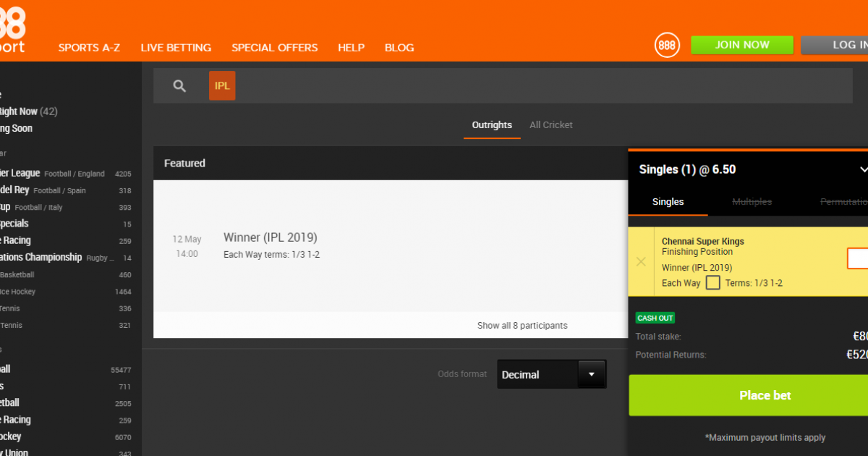Viewport: 868px width, 456px height.
Task: Click the Featured section heading
Action: (x=184, y=164)
